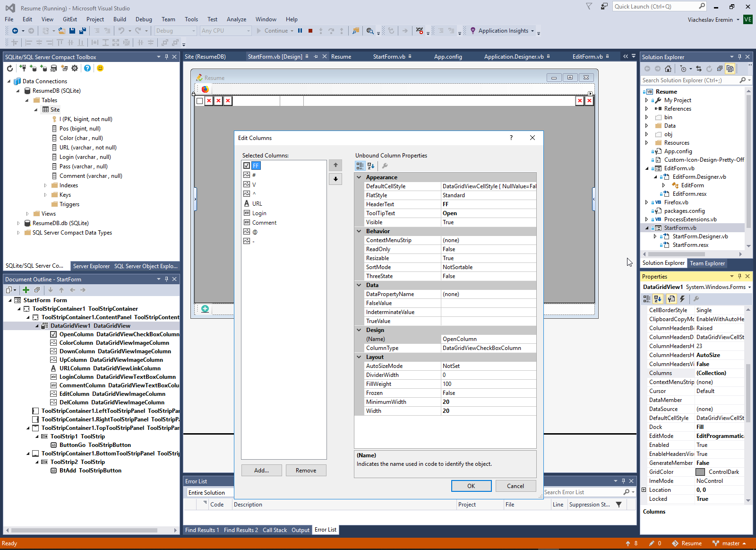Open the Tools menu
This screenshot has width=756, height=550.
(191, 19)
